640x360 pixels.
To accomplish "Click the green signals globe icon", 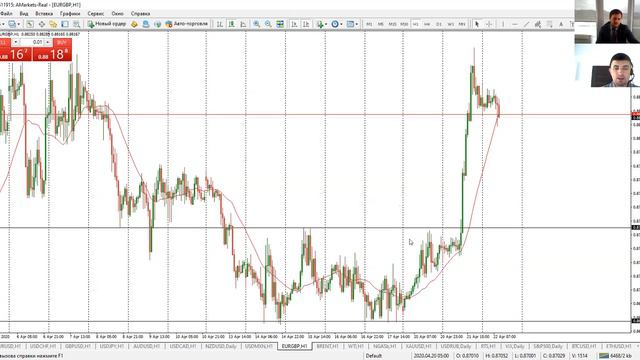I will click(x=158, y=24).
